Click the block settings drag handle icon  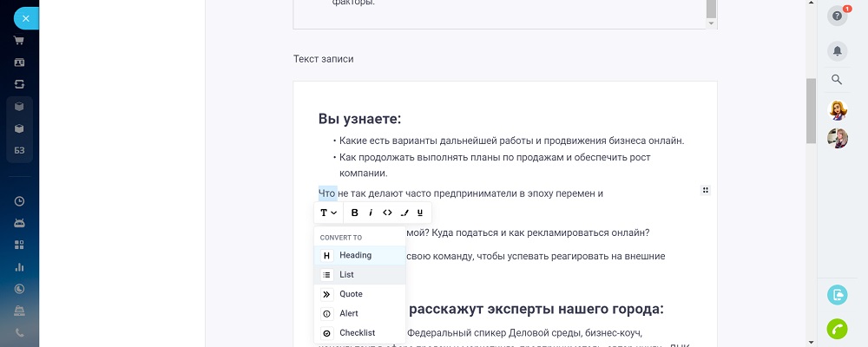point(706,190)
